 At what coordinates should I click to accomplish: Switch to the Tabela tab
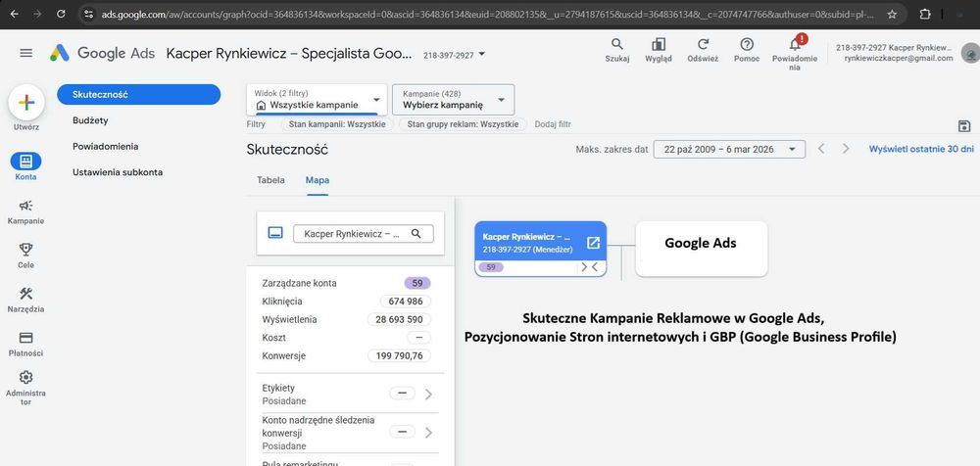pyautogui.click(x=270, y=180)
